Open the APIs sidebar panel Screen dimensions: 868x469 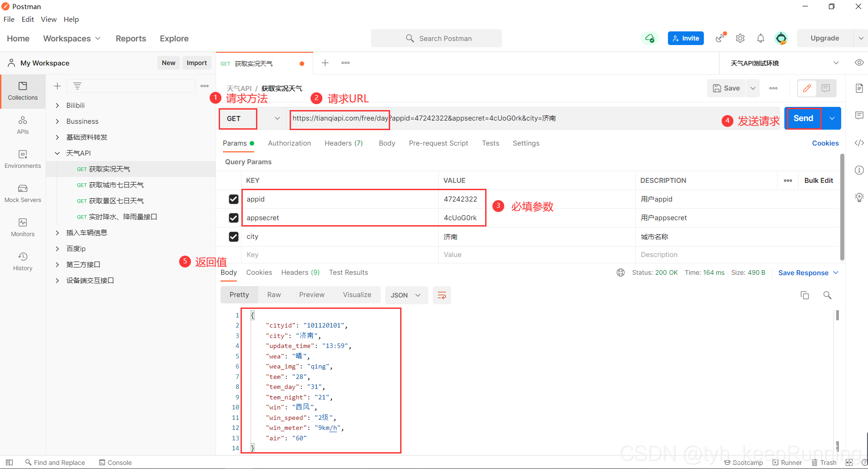pos(23,126)
